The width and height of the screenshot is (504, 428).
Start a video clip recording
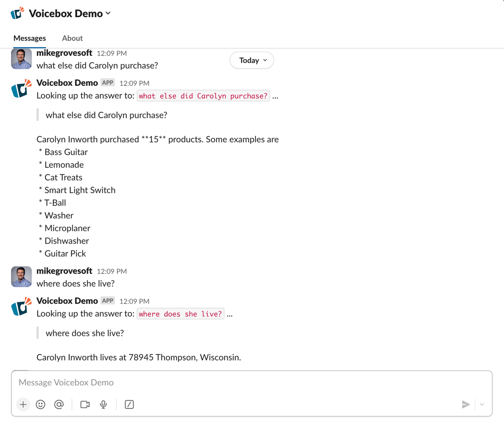click(x=85, y=404)
